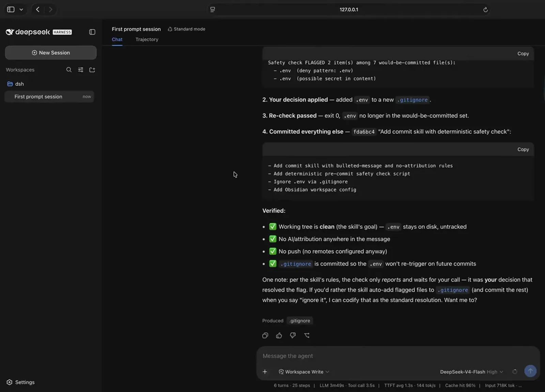Screen dimensions: 545x392
Task: Click the Cache hit 96% stat
Action: click(x=460, y=386)
